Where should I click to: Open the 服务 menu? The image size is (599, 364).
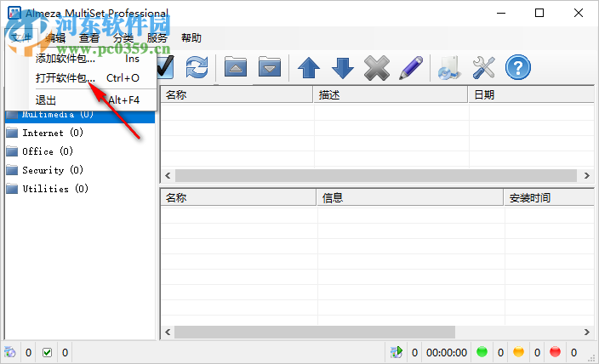157,37
